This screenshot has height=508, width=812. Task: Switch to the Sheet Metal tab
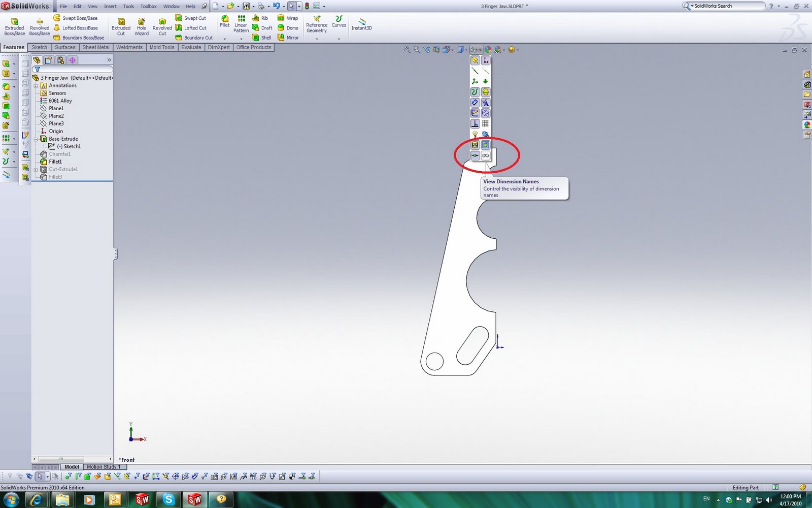tap(96, 47)
